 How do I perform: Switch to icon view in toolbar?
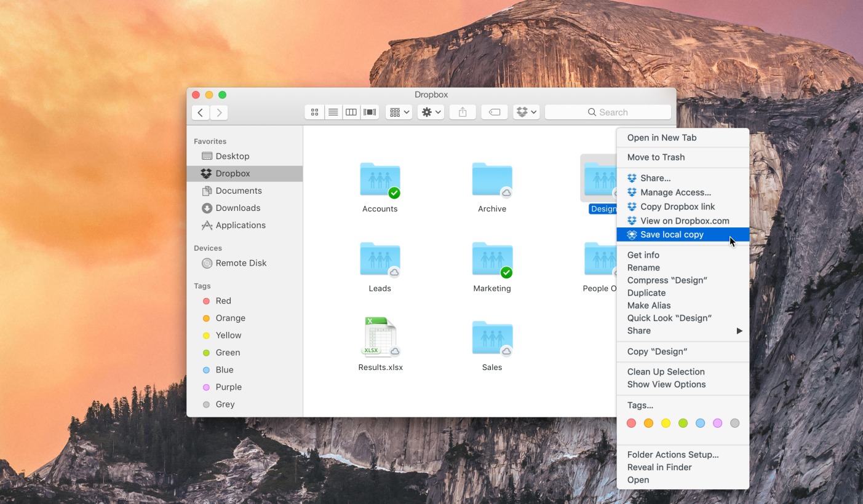(314, 112)
